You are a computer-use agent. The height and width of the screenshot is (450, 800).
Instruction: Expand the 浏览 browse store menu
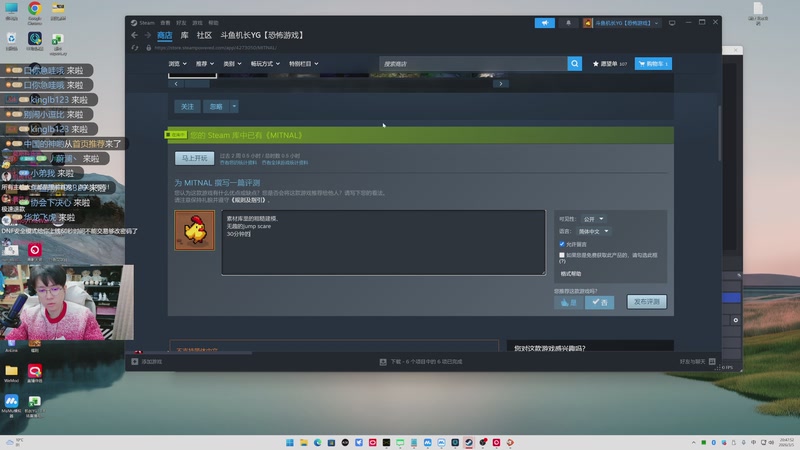(x=178, y=64)
